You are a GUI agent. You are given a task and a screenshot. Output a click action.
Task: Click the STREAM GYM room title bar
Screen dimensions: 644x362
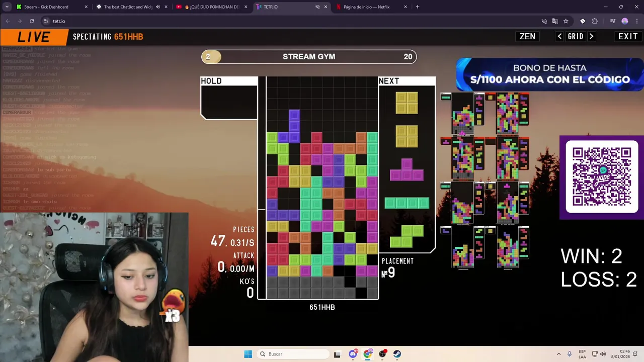pyautogui.click(x=309, y=57)
